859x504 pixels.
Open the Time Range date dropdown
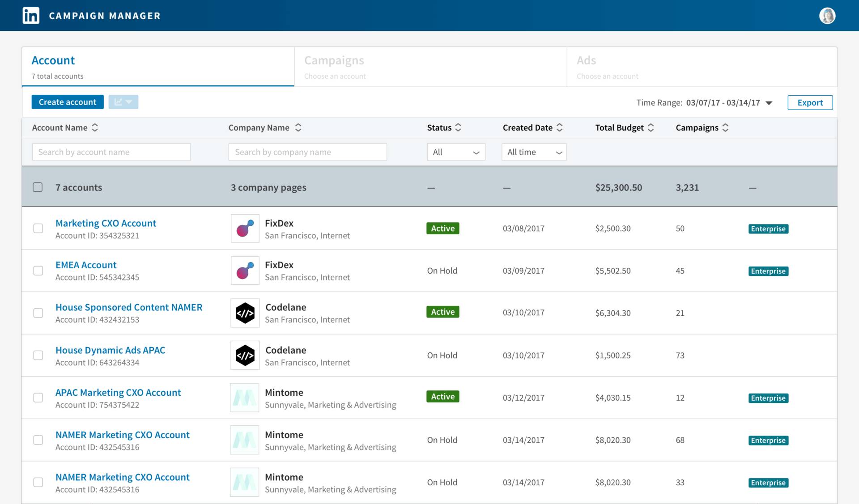point(768,103)
